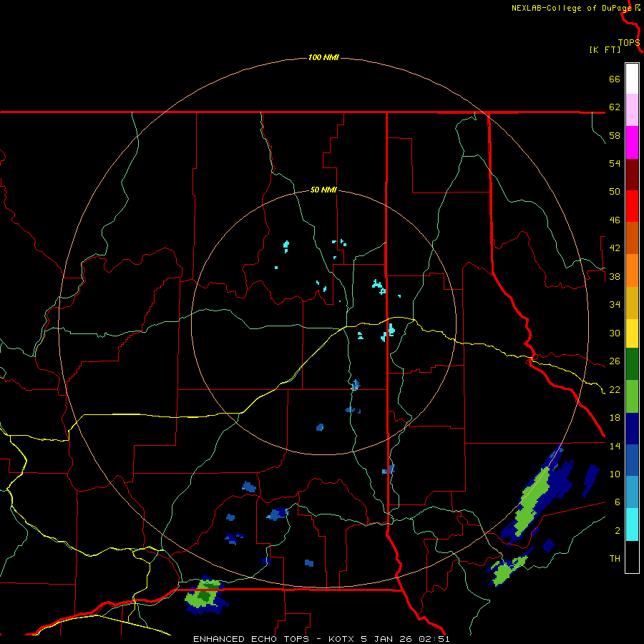Click the bright red legend swatch
644x644 pixels.
click(x=632, y=206)
